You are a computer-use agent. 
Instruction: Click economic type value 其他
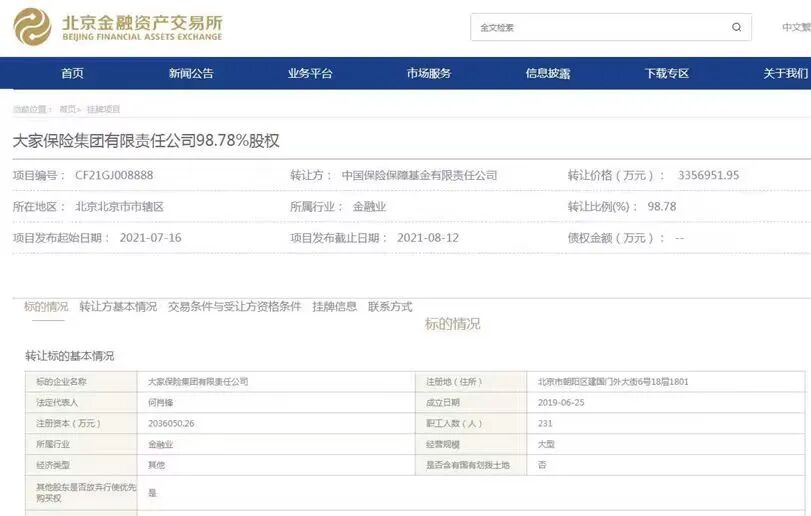tap(157, 465)
